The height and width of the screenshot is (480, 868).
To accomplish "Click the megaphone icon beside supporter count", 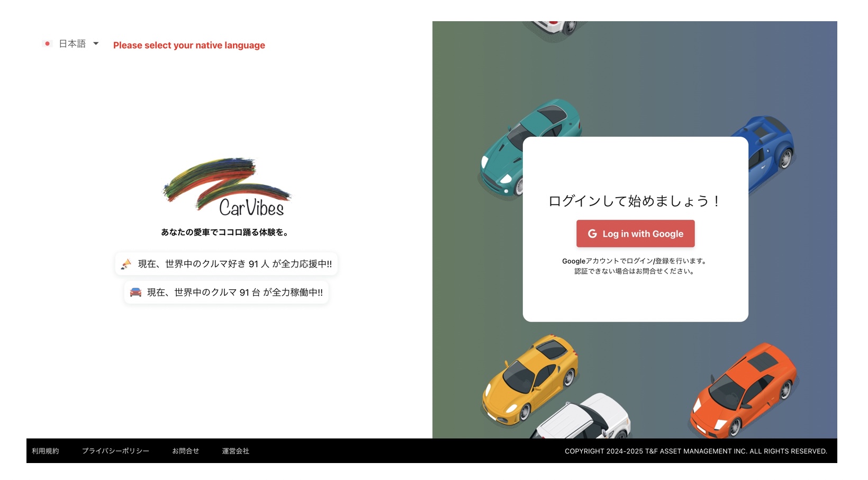I will pos(127,264).
